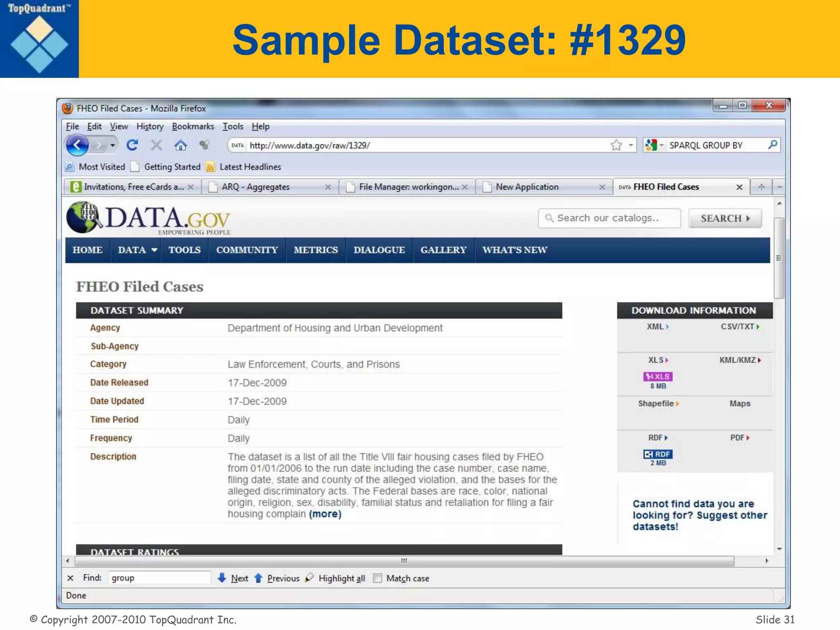This screenshot has height=630, width=840.
Task: Click the Getting Started bookmark
Action: click(x=166, y=167)
